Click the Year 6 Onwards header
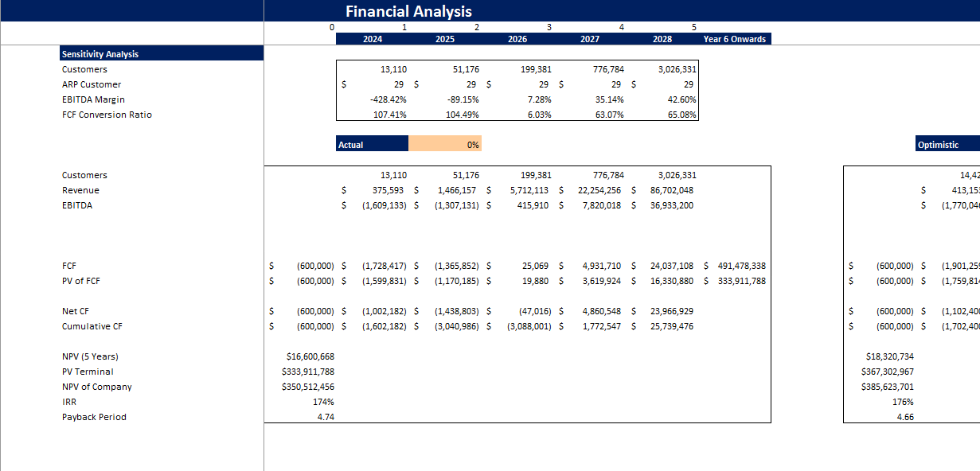 (733, 38)
